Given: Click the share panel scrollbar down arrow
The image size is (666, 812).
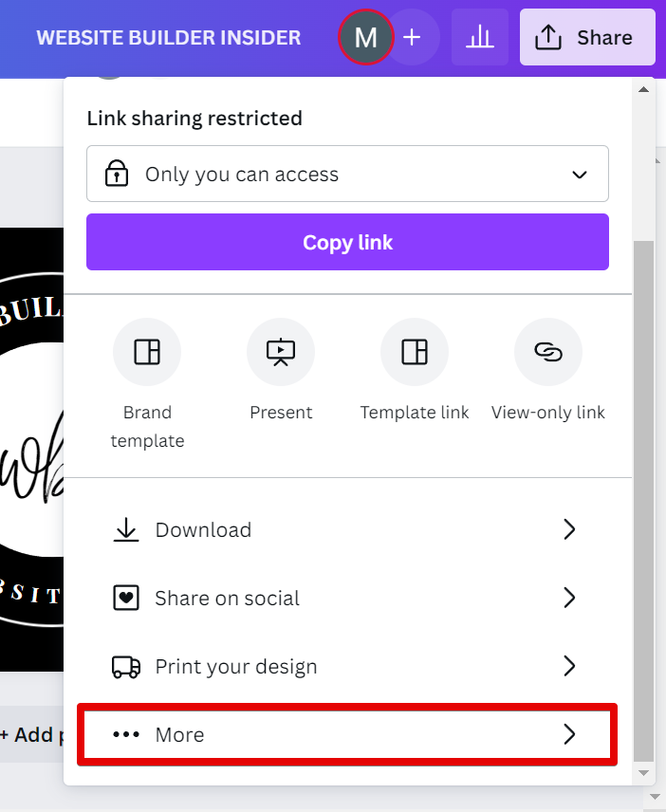Looking at the screenshot, I should coord(644,773).
